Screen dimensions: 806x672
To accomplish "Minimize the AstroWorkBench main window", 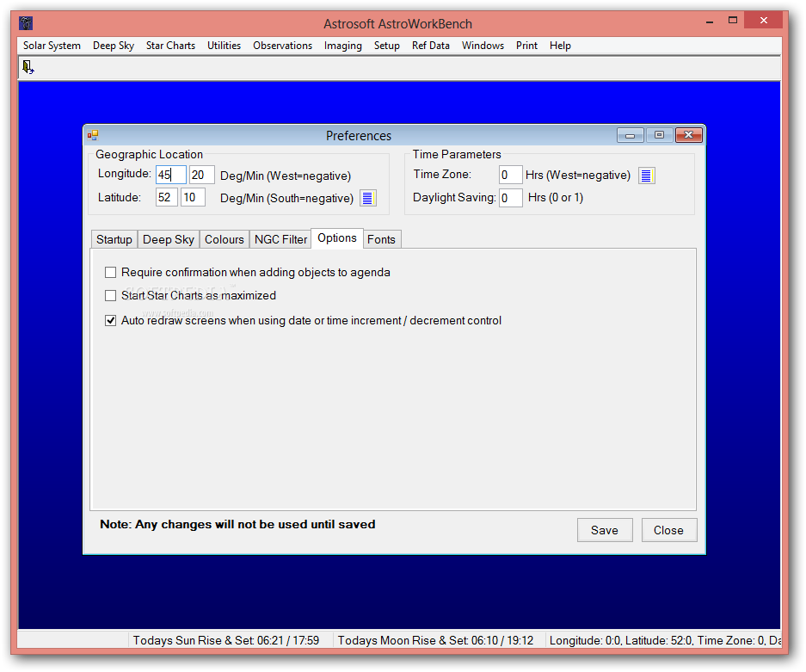I will pyautogui.click(x=710, y=22).
